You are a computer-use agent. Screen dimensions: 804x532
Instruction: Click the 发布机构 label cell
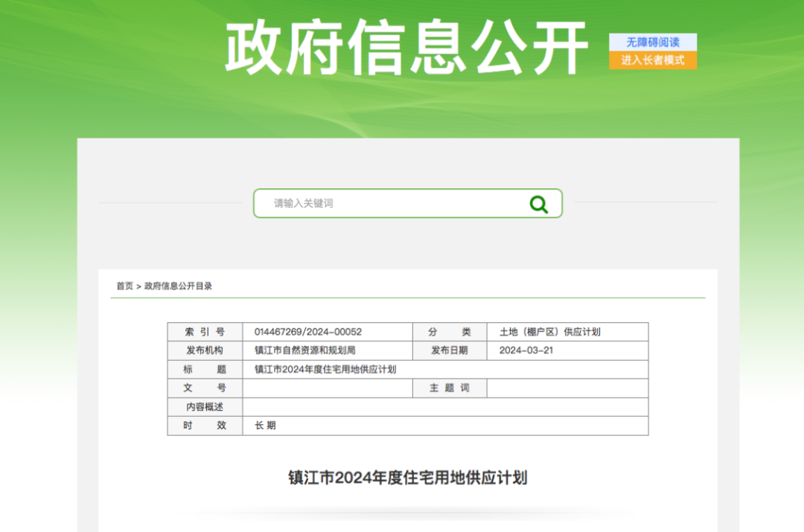pos(204,350)
